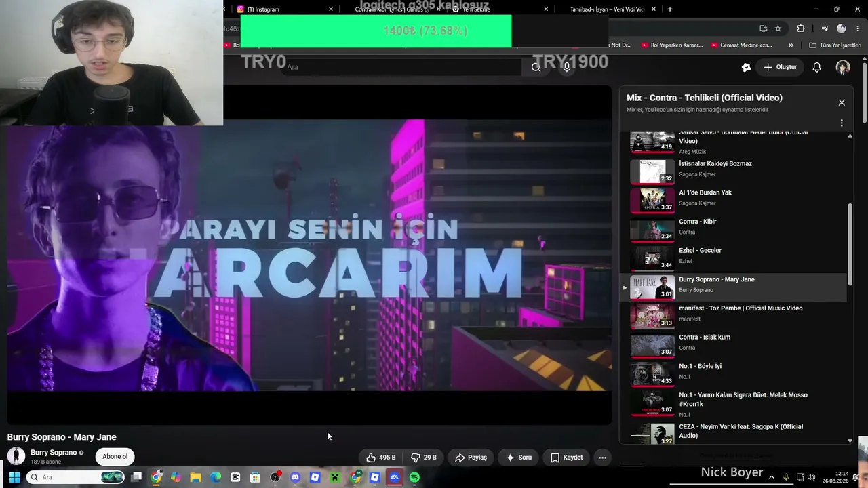Open the EA app from the taskbar
Image resolution: width=868 pixels, height=488 pixels.
point(395,477)
